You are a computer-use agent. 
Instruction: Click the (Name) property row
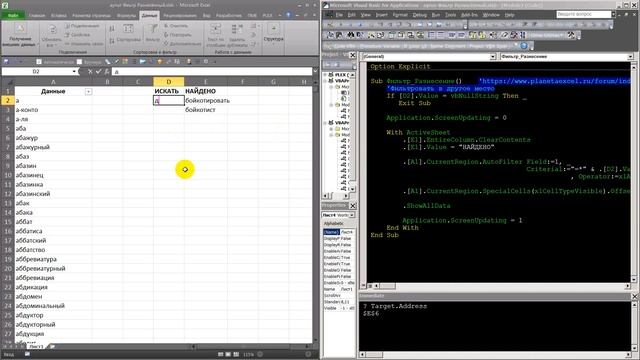(339, 232)
